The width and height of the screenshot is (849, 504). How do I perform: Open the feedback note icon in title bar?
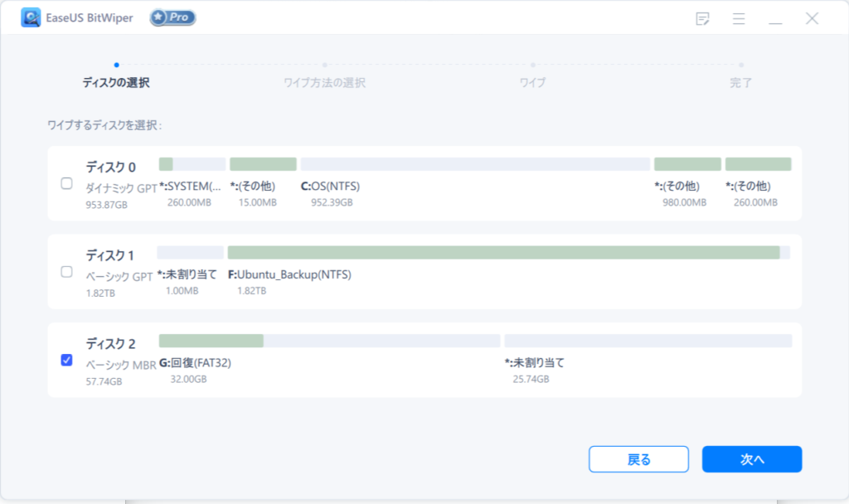(702, 18)
